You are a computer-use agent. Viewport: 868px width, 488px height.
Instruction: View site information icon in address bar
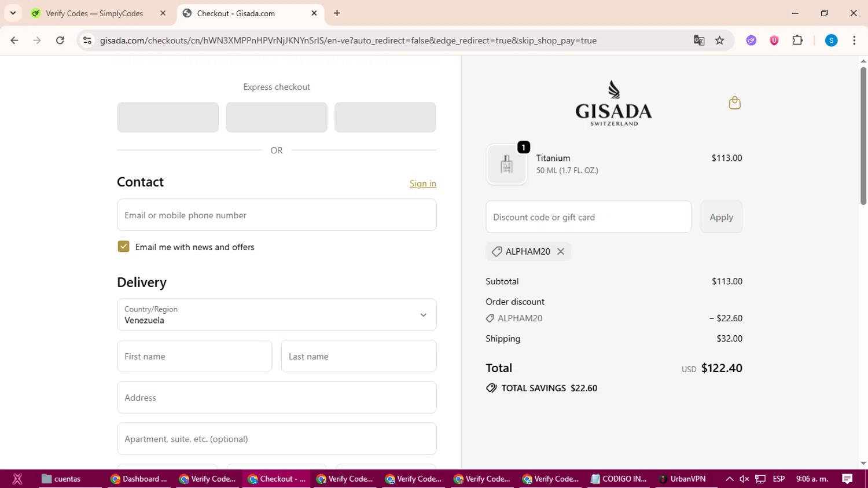pos(87,41)
